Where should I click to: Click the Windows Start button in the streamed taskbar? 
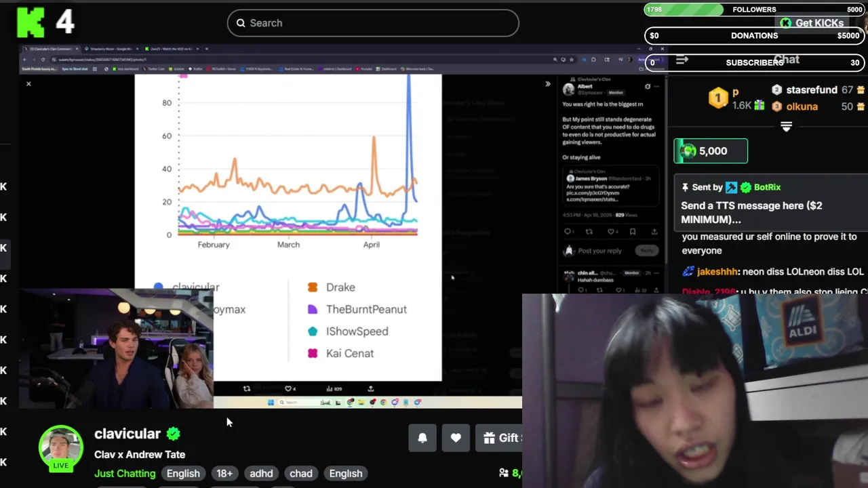(271, 402)
